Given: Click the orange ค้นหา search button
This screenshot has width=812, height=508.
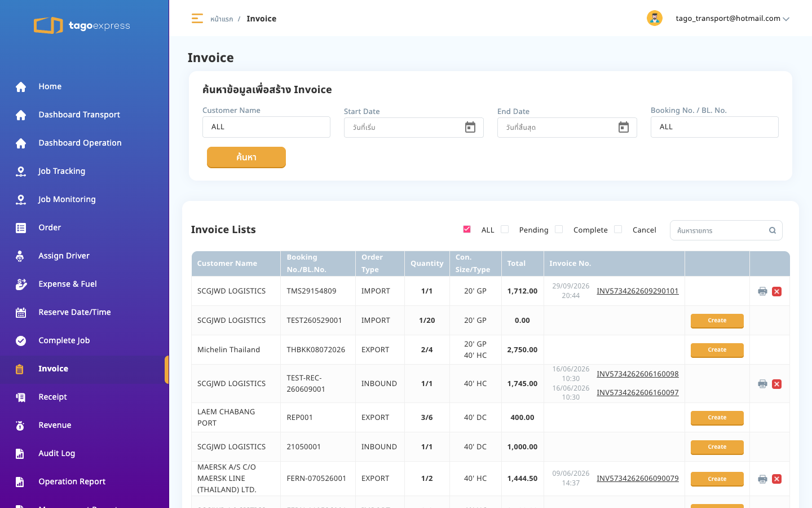Looking at the screenshot, I should coord(246,157).
